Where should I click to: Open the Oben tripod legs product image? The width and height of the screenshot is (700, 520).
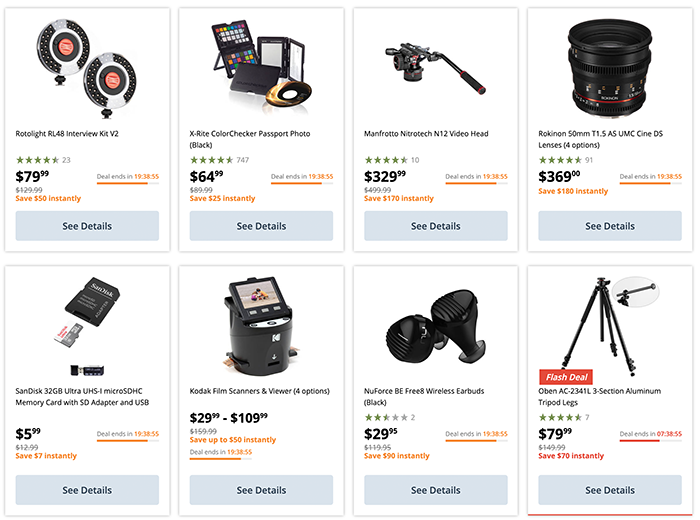(610, 326)
